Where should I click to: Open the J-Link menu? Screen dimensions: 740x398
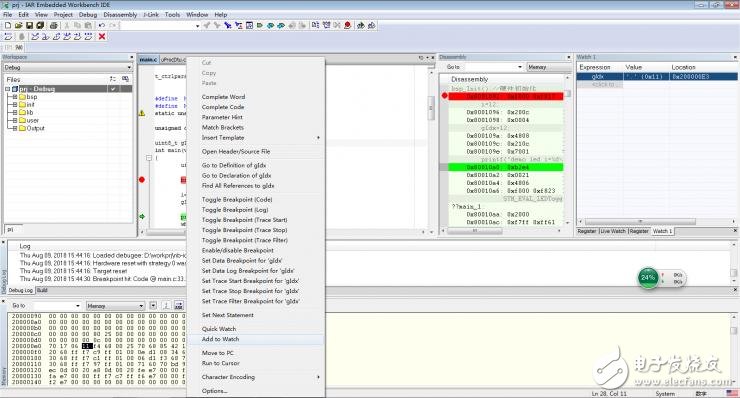click(151, 15)
